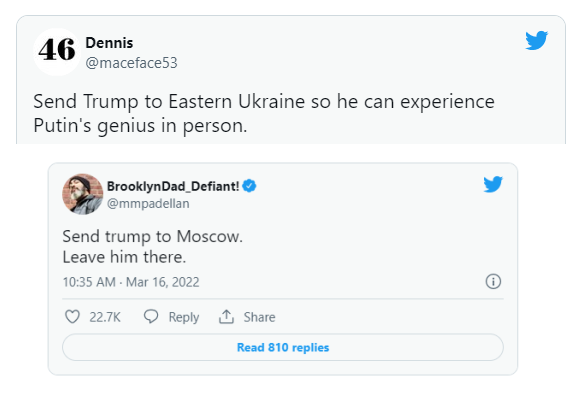Click the BrooklynDad_Defiant! display name

173,186
